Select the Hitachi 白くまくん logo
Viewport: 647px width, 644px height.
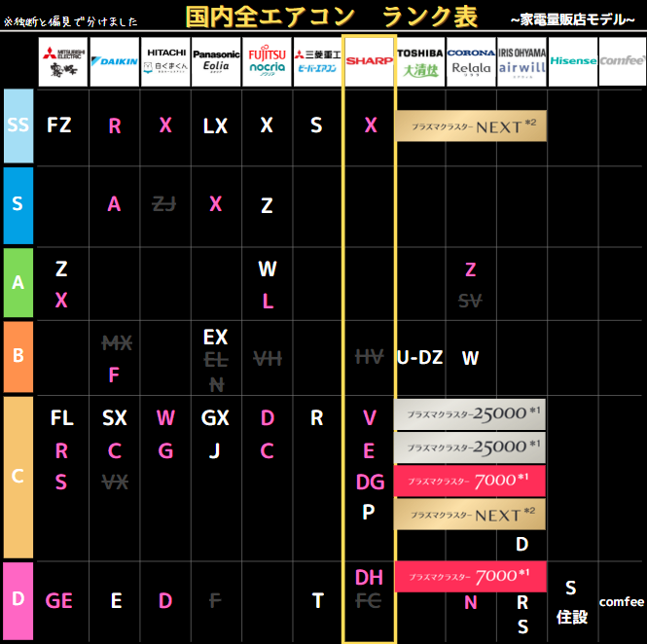[x=165, y=61]
